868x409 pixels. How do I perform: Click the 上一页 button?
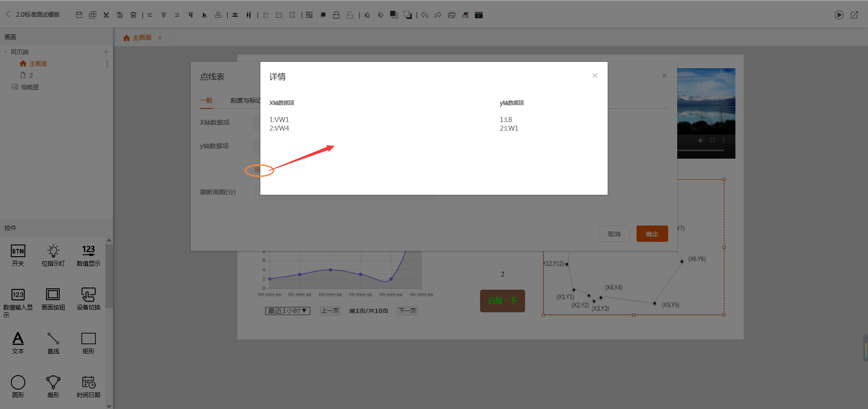(330, 311)
